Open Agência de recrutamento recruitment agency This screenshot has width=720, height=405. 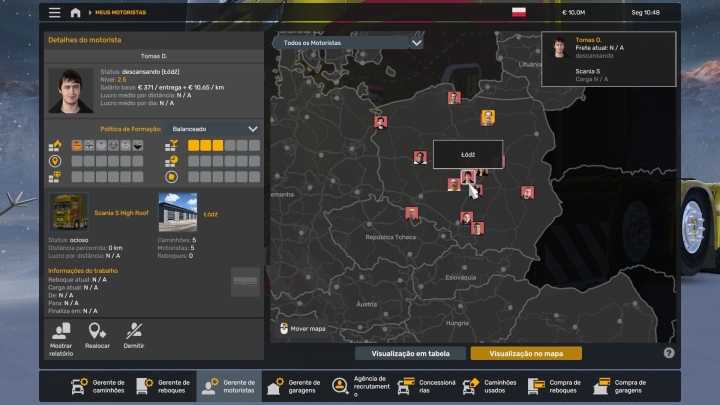360,386
